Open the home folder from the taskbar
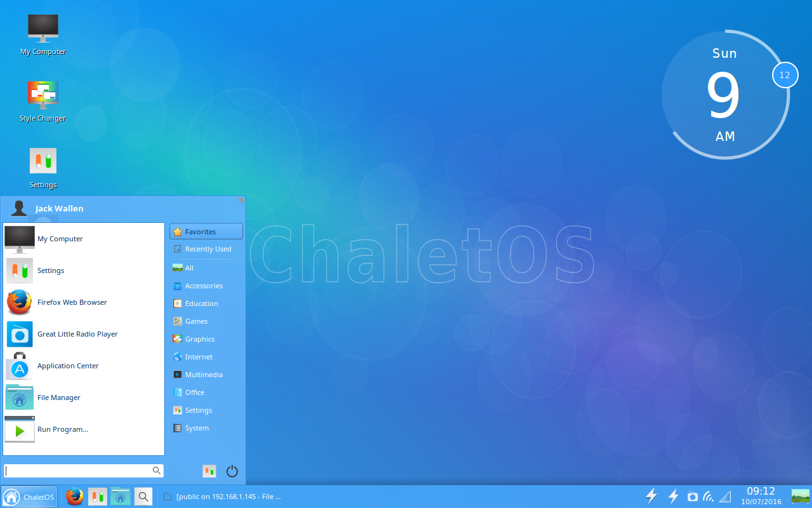Screen dimensions: 812x508 121,497
